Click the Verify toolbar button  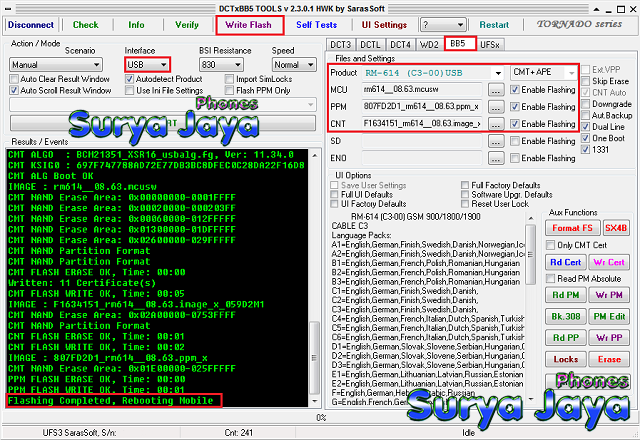187,25
